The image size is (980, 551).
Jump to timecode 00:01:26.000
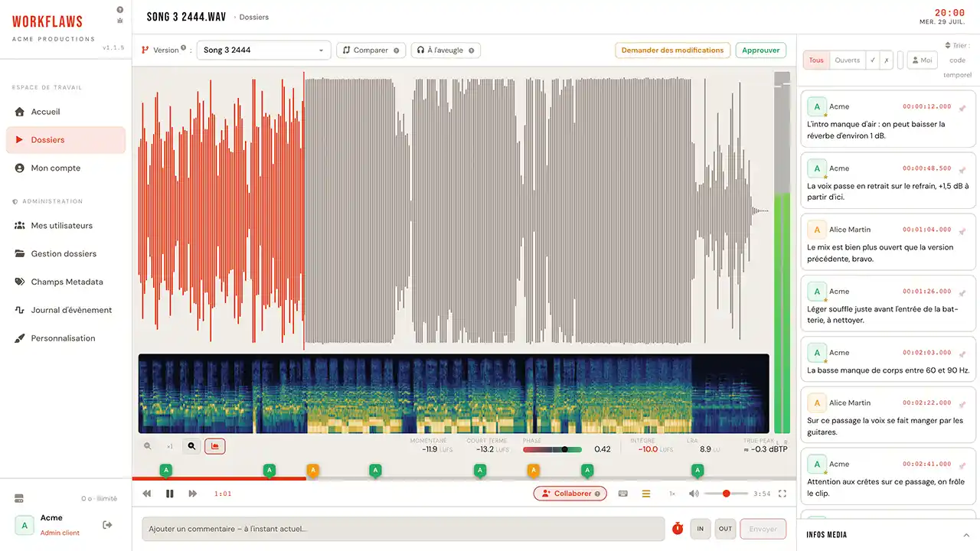coord(927,292)
